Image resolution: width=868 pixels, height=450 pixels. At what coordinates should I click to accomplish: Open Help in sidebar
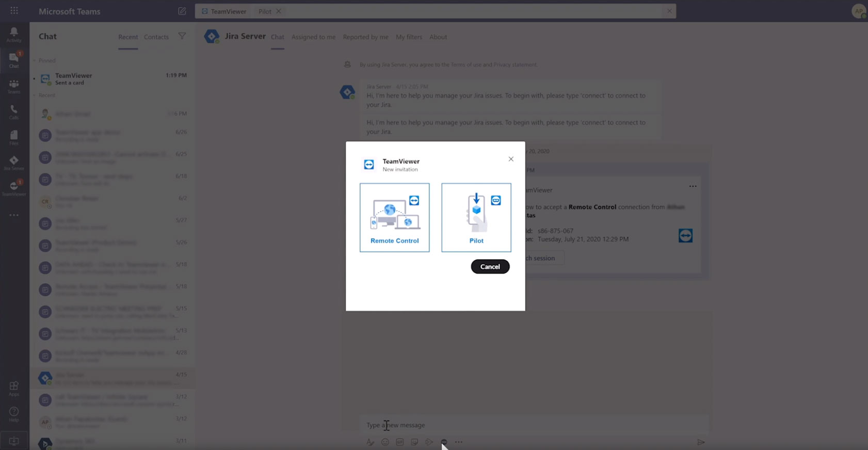[x=14, y=414]
